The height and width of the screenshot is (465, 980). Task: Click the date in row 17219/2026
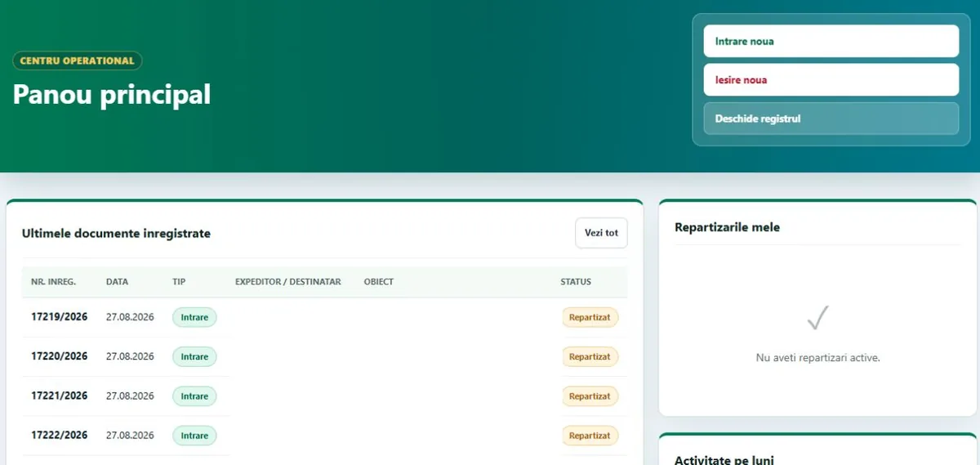tap(130, 317)
